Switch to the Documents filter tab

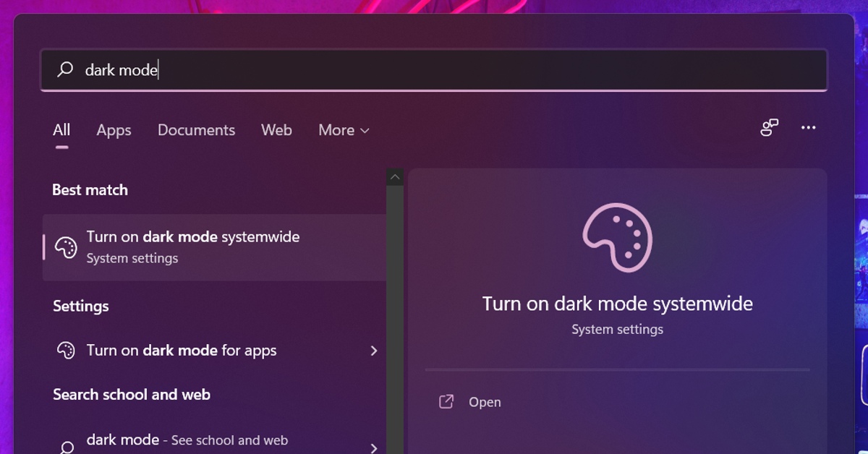(196, 130)
